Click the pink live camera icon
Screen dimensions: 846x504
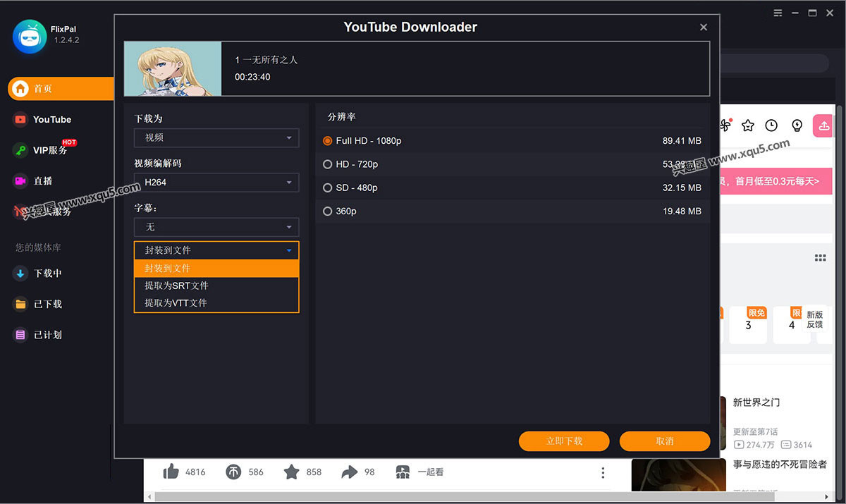click(20, 181)
